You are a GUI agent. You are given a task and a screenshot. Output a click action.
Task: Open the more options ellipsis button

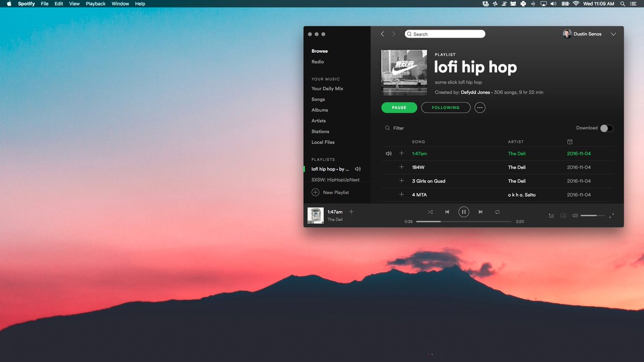(480, 108)
